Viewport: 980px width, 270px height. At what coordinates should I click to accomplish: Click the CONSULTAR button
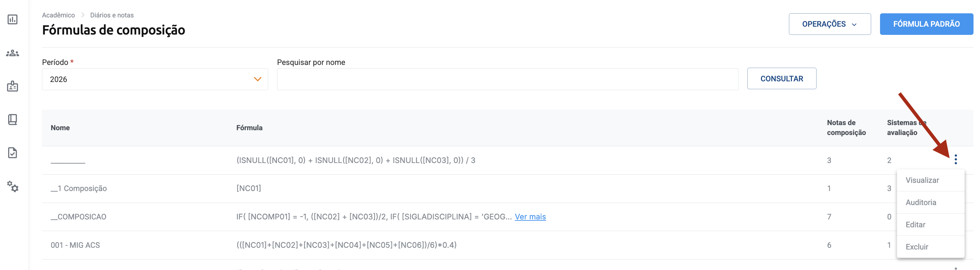pyautogui.click(x=781, y=79)
